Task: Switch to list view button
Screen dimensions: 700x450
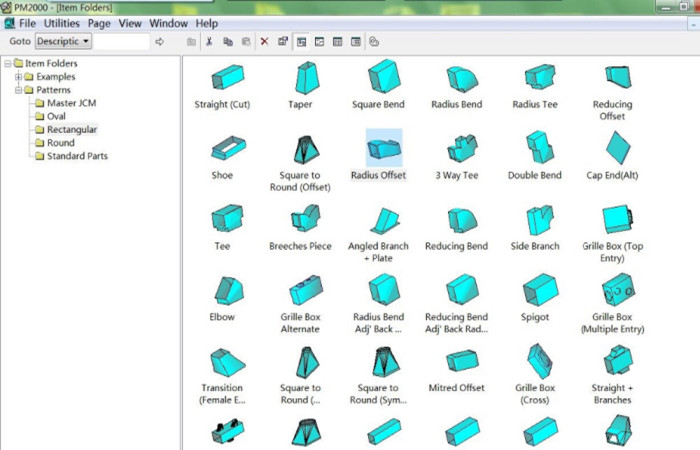Action: (x=338, y=42)
